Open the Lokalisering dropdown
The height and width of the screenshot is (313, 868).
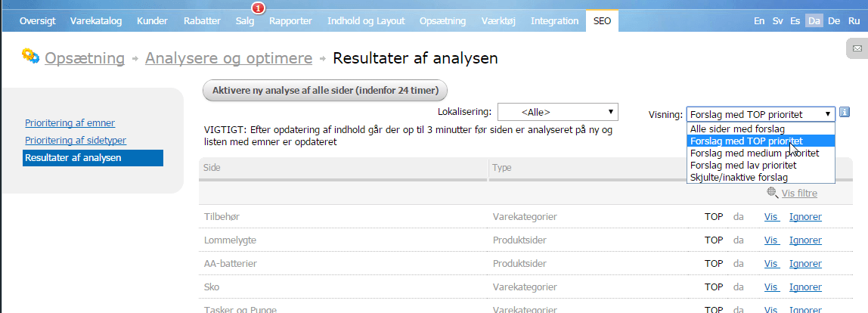pos(557,112)
